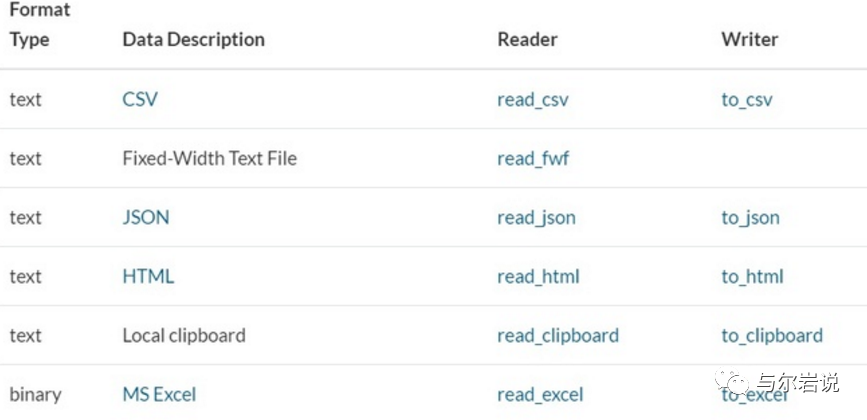Viewport: 867px width, 420px height.
Task: Open the HTML data description link
Action: click(x=148, y=276)
